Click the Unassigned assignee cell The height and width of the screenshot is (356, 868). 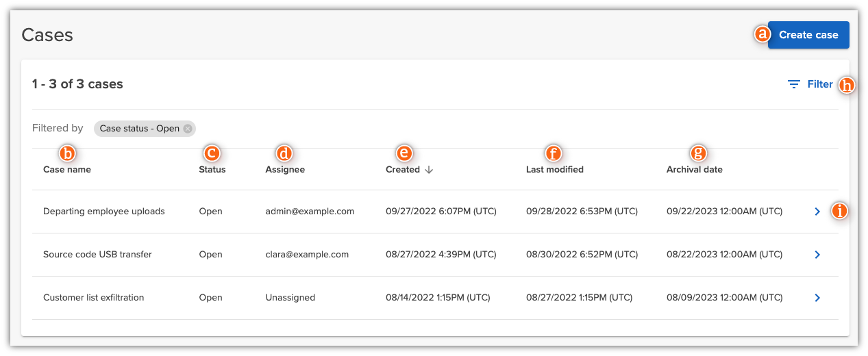click(290, 298)
